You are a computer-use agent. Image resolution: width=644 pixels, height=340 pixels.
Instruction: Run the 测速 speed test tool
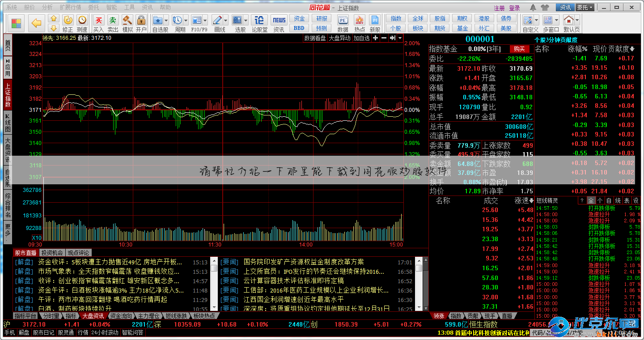pyautogui.click(x=82, y=23)
